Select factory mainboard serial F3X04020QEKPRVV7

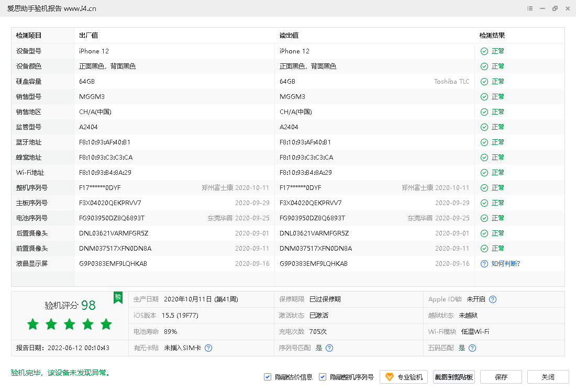coord(110,203)
